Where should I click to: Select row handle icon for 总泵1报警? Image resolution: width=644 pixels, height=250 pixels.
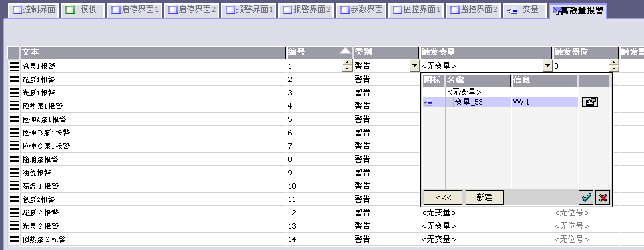15,66
